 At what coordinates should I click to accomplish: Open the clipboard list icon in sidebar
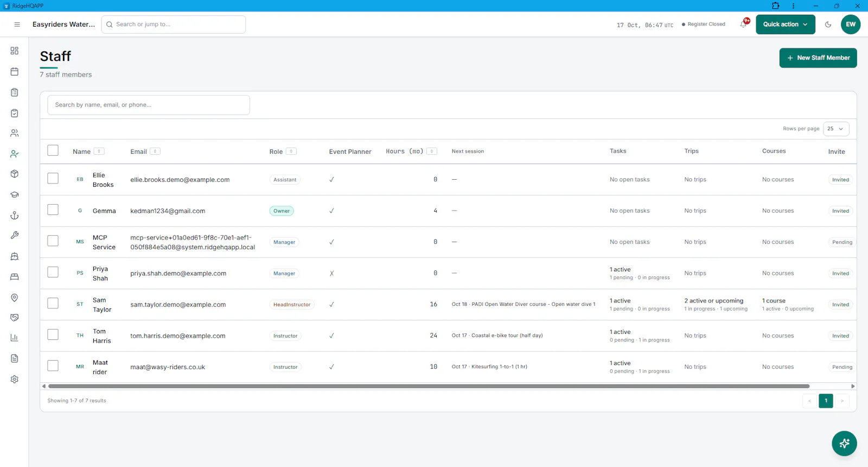click(15, 92)
